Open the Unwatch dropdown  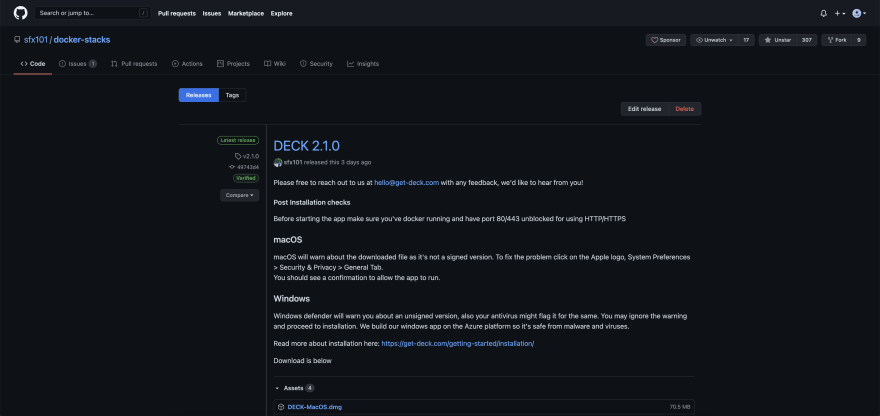(714, 40)
